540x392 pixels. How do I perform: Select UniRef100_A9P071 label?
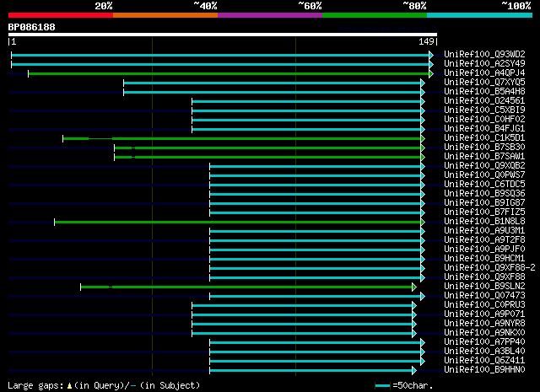click(484, 314)
